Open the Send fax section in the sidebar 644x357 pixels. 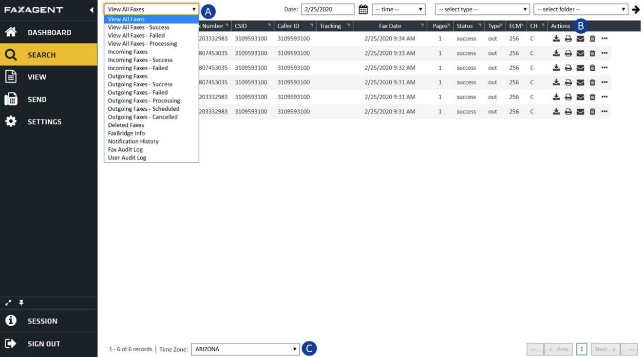49,99
